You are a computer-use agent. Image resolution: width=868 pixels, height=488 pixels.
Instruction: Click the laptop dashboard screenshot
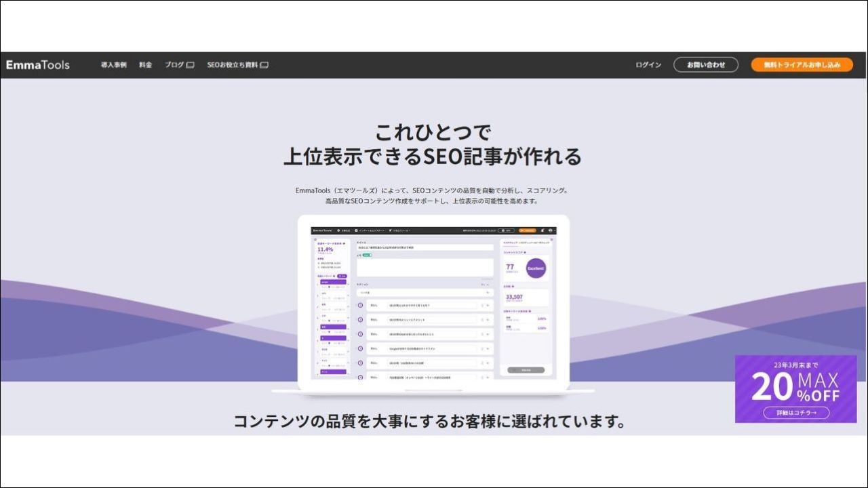433,302
